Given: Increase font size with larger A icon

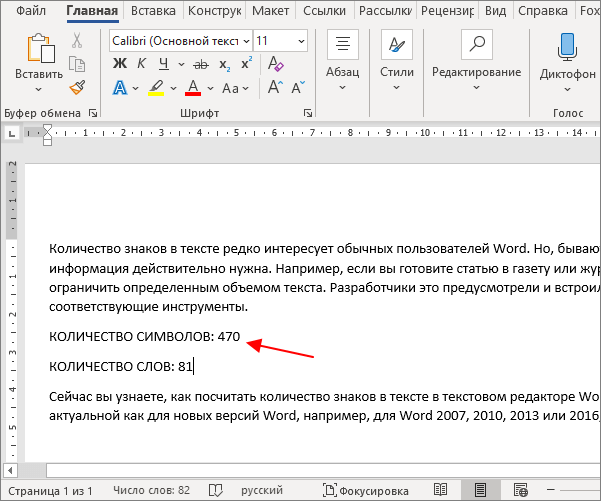Looking at the screenshot, I should (x=275, y=87).
